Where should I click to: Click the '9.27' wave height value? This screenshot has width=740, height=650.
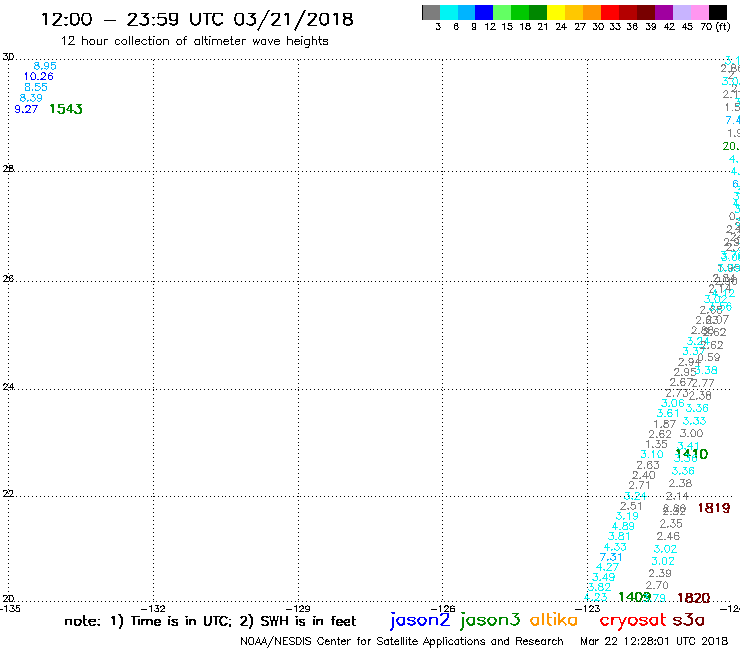pos(26,109)
